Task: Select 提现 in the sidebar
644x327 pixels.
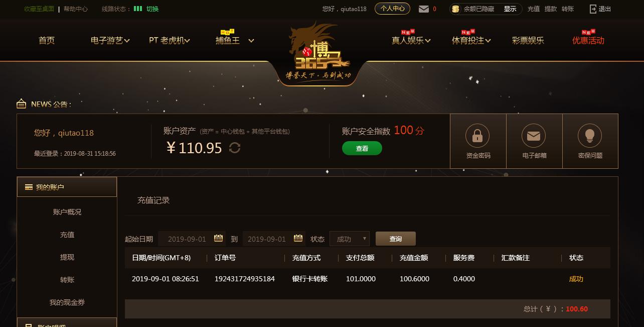Action: 67,257
